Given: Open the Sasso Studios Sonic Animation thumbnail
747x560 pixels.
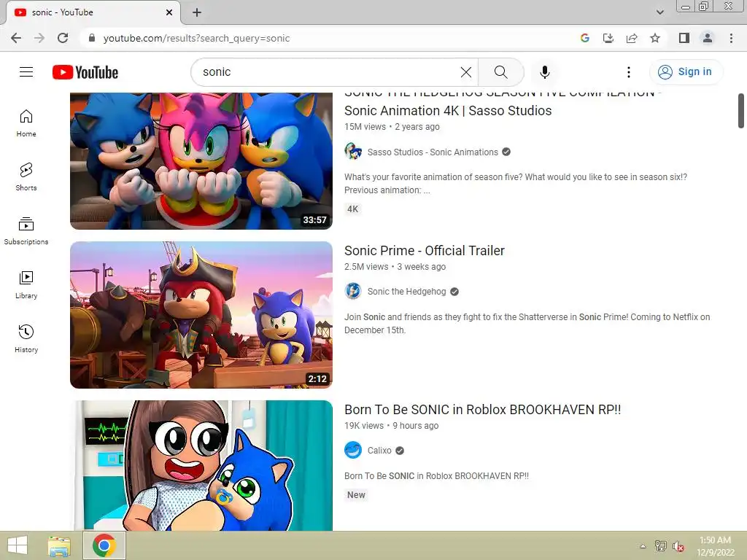Looking at the screenshot, I should click(x=201, y=161).
